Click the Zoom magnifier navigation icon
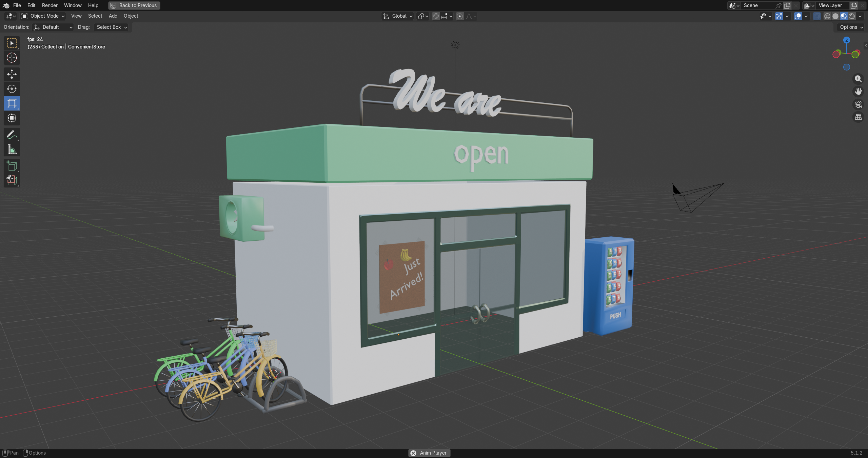The width and height of the screenshot is (868, 458). tap(858, 79)
